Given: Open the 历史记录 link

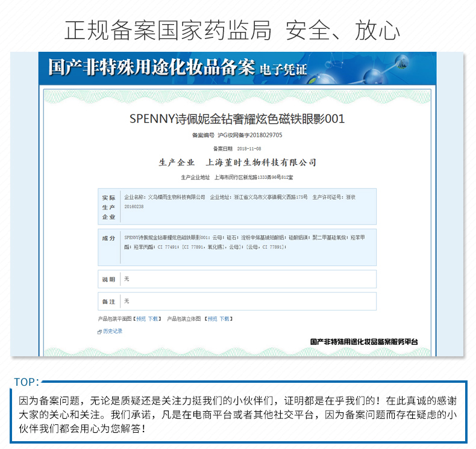Looking at the screenshot, I should (113, 331).
